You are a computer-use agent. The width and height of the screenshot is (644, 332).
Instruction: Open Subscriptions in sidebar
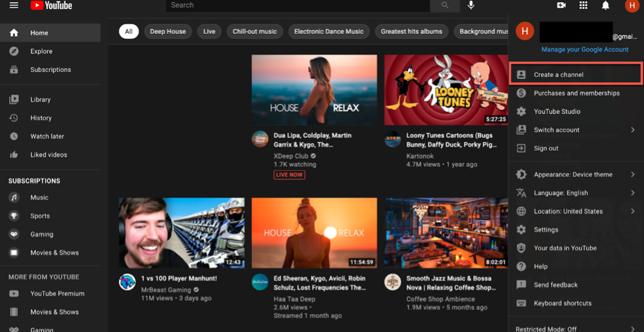(50, 70)
